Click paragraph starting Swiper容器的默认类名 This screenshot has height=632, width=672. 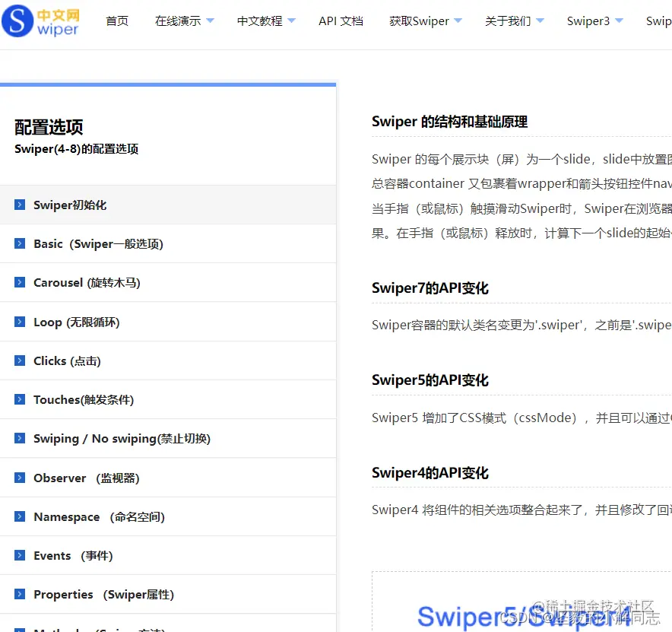coord(521,325)
